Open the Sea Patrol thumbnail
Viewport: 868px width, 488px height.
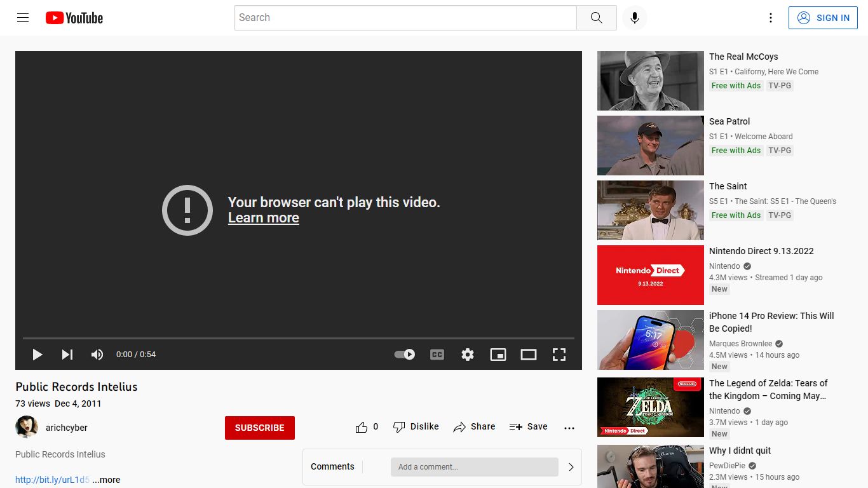click(x=651, y=146)
